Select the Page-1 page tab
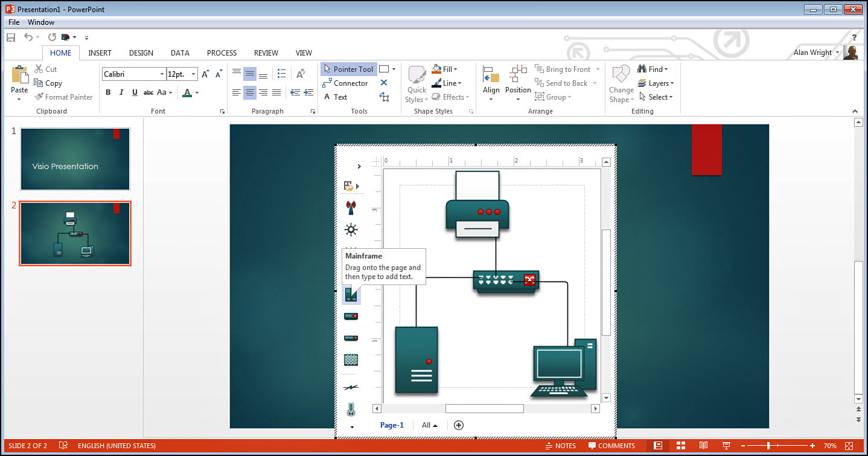Screen dimensions: 868x456 [392, 425]
